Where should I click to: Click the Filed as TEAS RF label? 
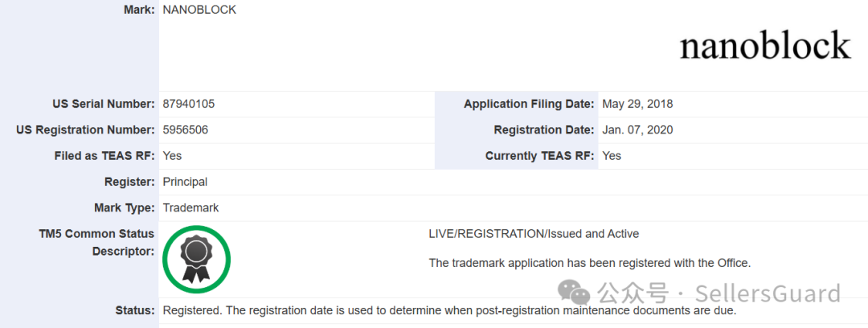point(104,156)
